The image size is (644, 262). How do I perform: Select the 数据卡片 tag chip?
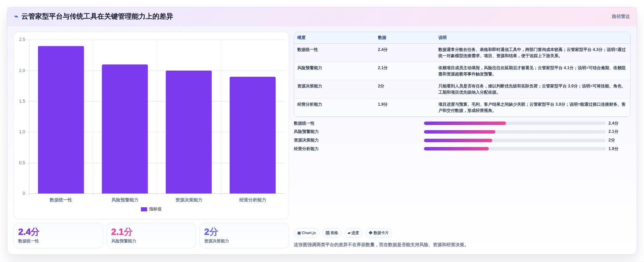(379, 233)
